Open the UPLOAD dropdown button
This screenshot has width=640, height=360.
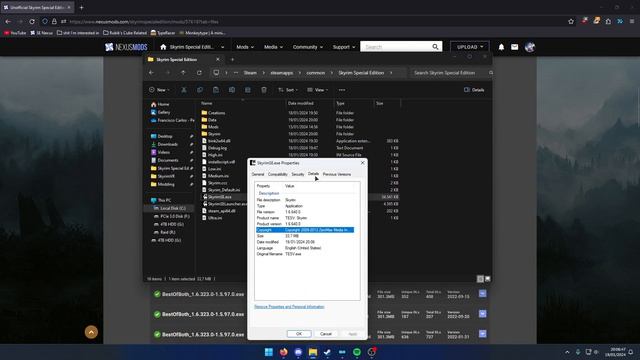tap(470, 47)
